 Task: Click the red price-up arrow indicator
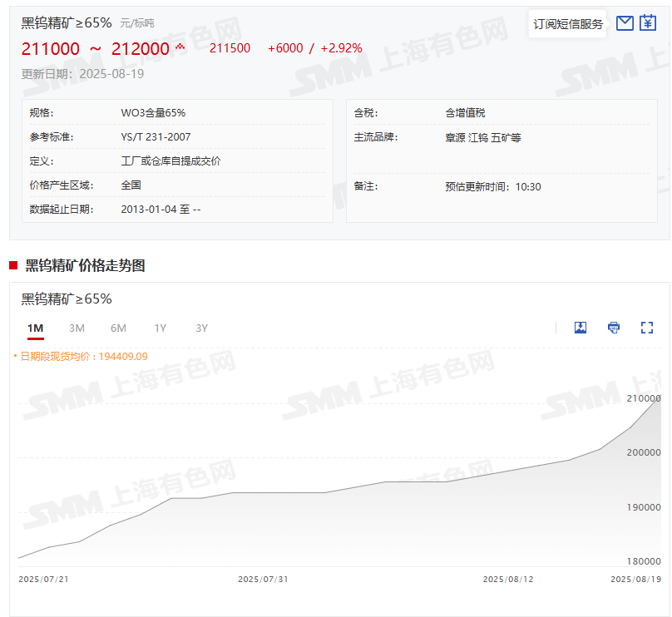pos(180,47)
